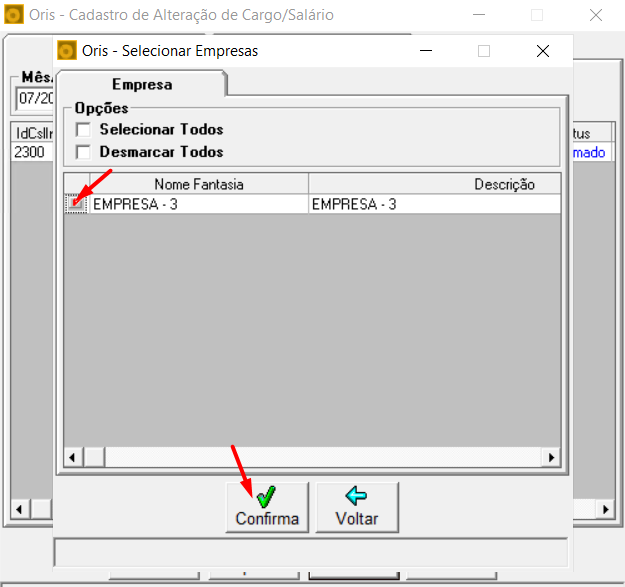The image size is (625, 587).
Task: Toggle the EMPRESA - 3 row checkbox
Action: coord(76,204)
